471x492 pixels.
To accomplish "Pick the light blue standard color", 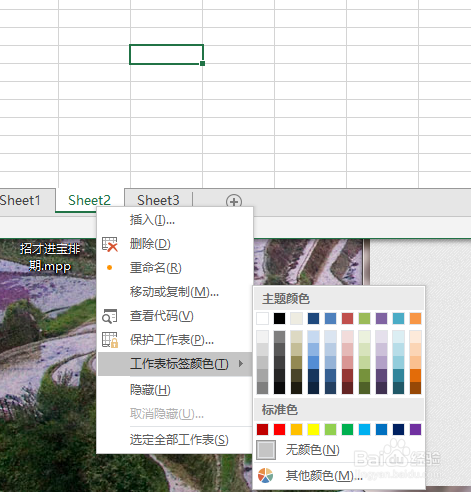I will (364, 429).
